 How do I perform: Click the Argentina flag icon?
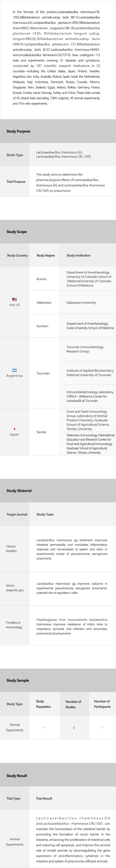(15, 370)
